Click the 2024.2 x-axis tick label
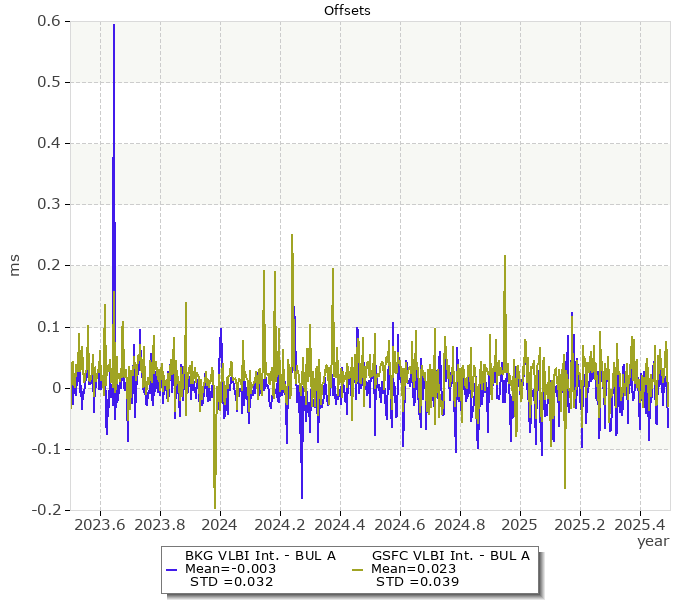The width and height of the screenshot is (700, 600). pos(279,525)
